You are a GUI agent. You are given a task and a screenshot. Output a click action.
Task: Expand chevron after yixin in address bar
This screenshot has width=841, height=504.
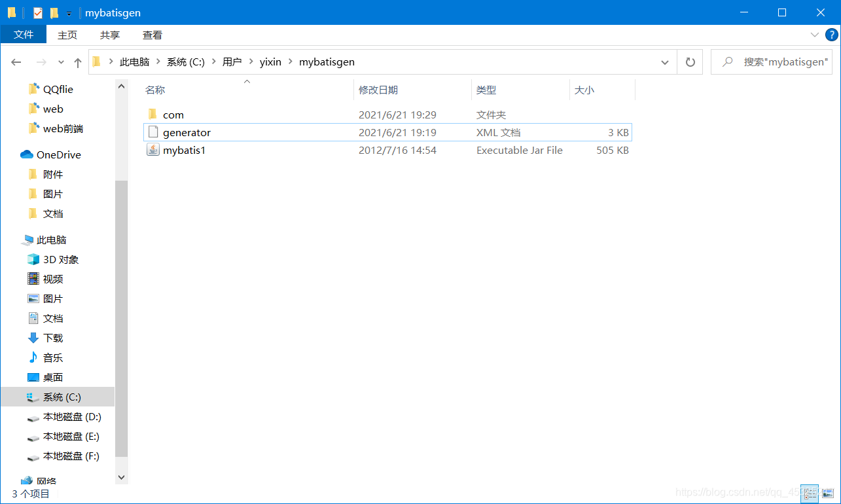click(290, 62)
